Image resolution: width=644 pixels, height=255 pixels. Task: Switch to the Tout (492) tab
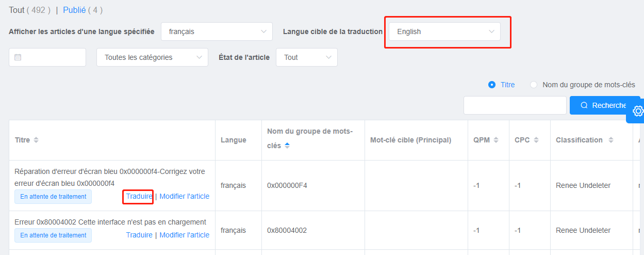(29, 10)
